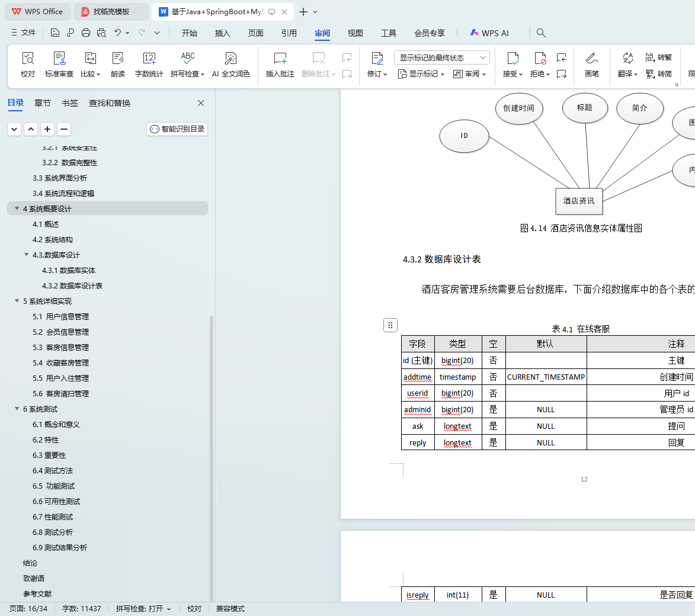Open the 找稻壳模板 tab
Screen dimensions: 695x616
[x=111, y=11]
